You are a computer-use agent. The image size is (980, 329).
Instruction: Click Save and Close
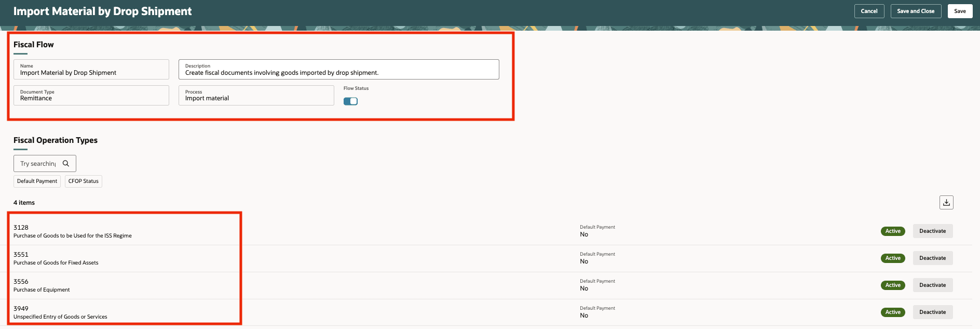pyautogui.click(x=916, y=11)
